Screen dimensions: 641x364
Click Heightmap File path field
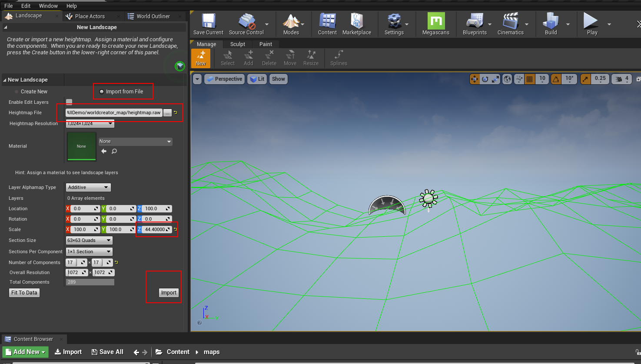[114, 113]
